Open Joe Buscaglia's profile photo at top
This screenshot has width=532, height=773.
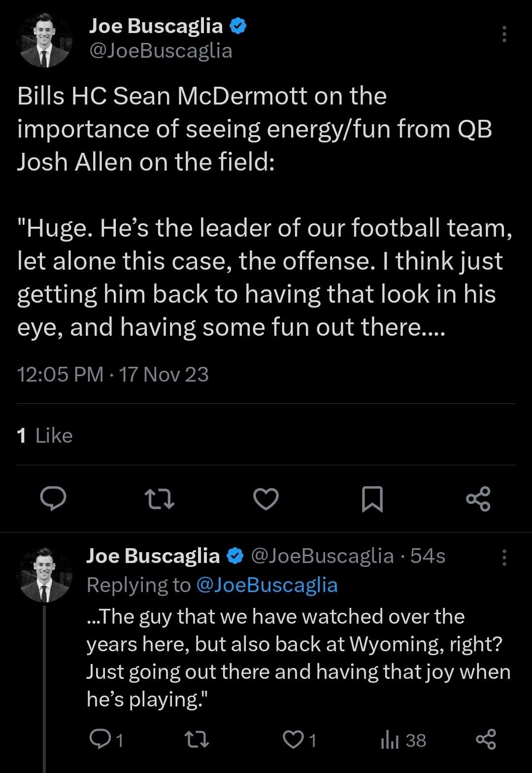45,40
